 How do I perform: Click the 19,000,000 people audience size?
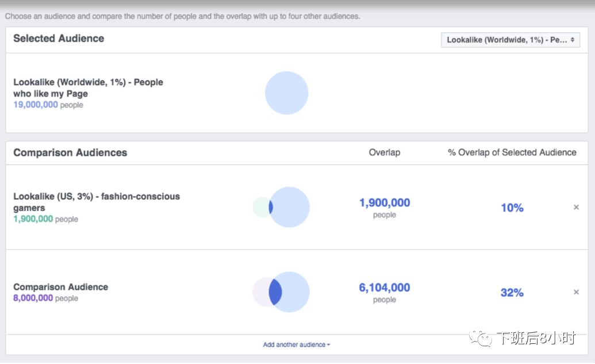tap(48, 105)
